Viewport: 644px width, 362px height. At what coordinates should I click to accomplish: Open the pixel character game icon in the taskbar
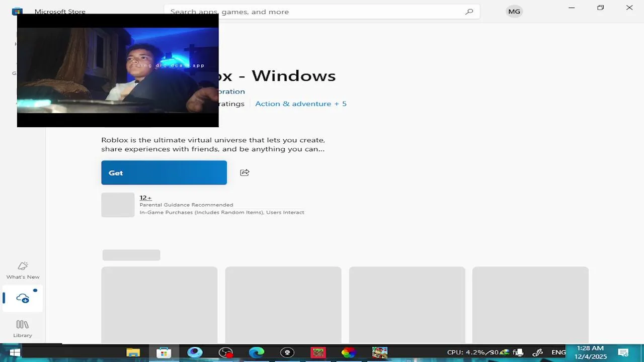click(x=380, y=352)
